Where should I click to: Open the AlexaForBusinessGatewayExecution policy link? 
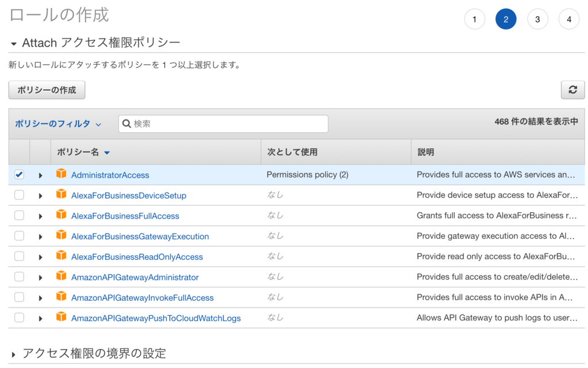click(140, 236)
